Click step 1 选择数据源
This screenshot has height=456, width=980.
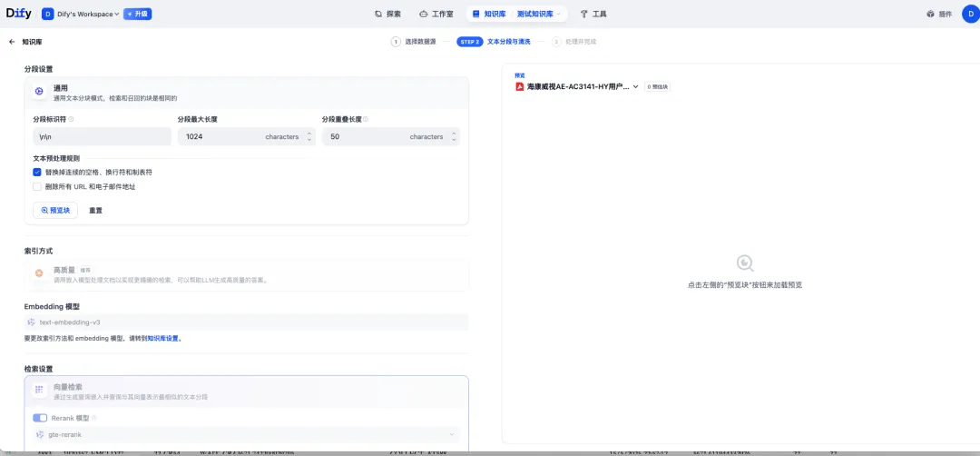414,42
